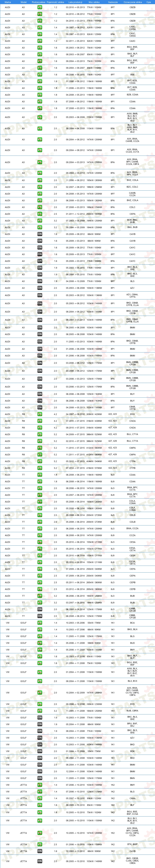Click the petrol icon in the JETTA 1.4 CAXA row
The image size is (155, 868).
pos(40,798)
